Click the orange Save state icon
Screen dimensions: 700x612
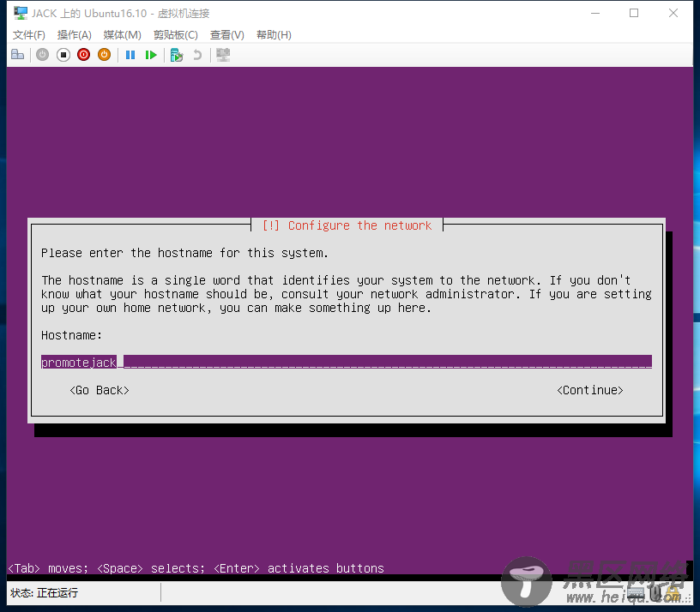(104, 55)
